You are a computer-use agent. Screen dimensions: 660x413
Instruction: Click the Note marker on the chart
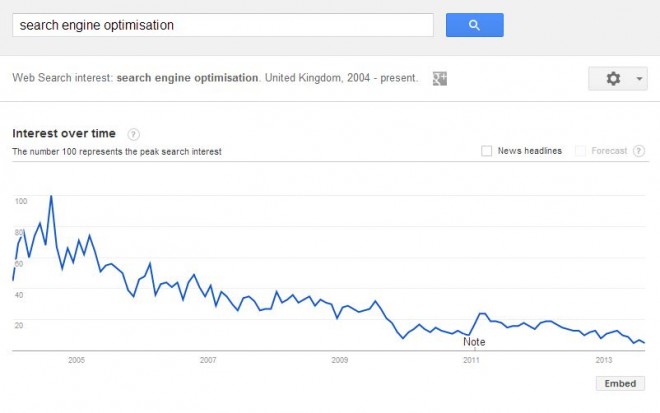click(x=474, y=342)
